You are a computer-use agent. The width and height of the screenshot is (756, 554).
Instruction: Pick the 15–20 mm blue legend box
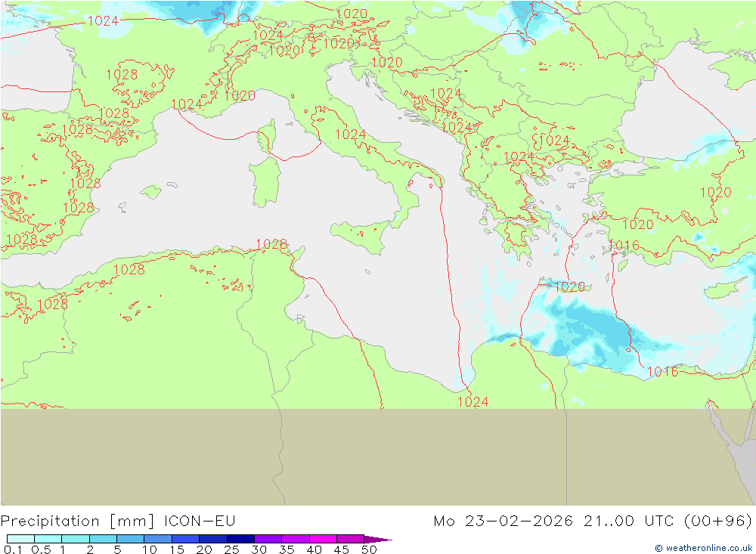(185, 539)
